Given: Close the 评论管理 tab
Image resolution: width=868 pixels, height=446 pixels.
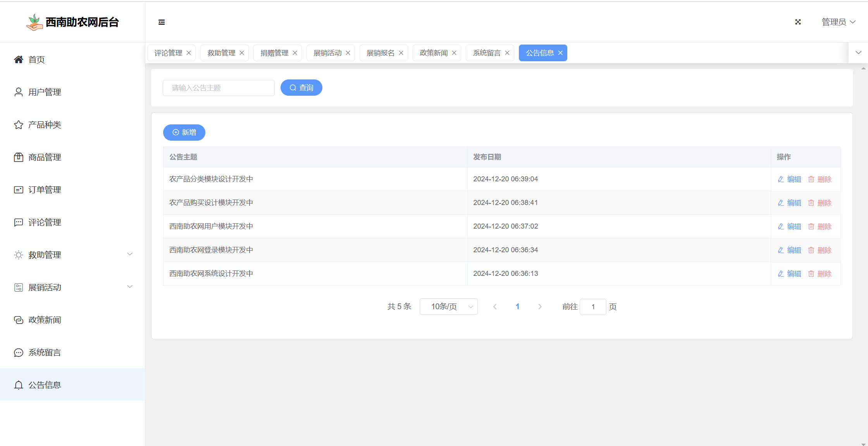Looking at the screenshot, I should pos(189,53).
